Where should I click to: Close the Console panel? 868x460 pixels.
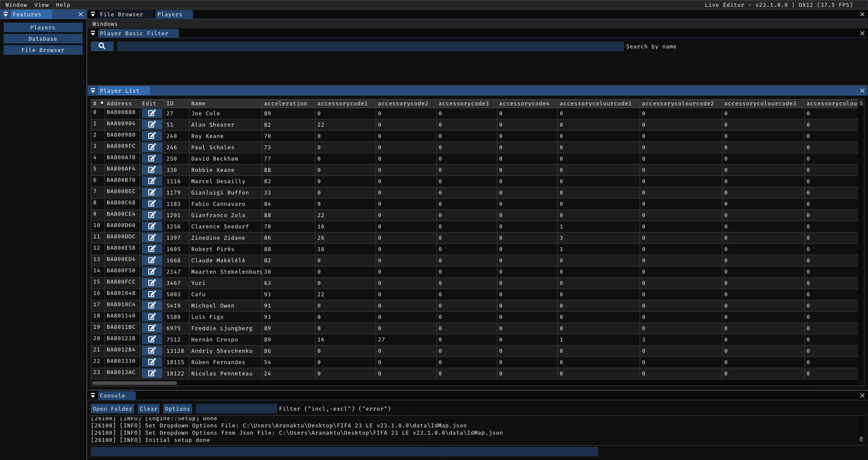(x=862, y=396)
